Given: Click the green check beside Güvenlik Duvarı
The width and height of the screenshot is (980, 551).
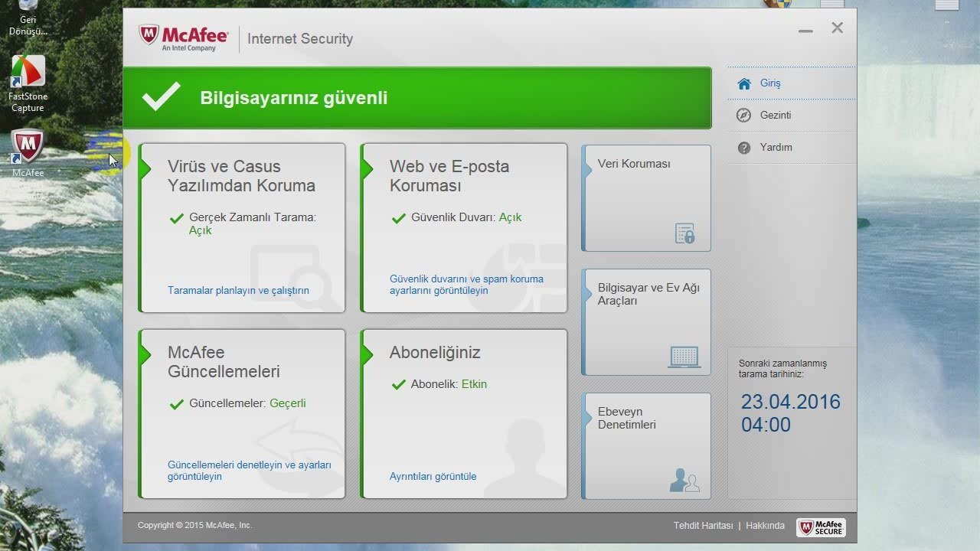Looking at the screenshot, I should [398, 219].
